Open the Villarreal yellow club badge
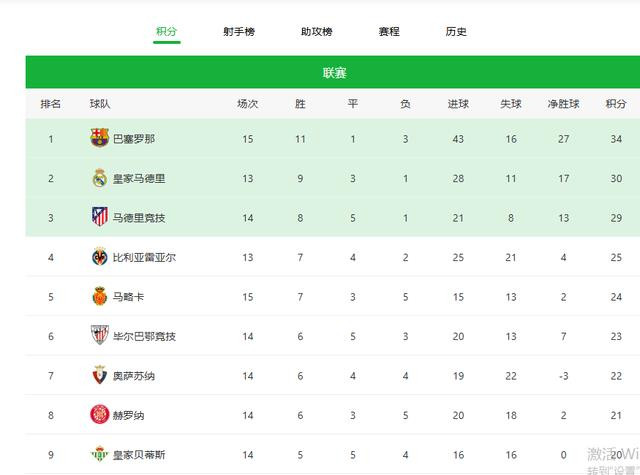This screenshot has height=475, width=640. click(100, 257)
